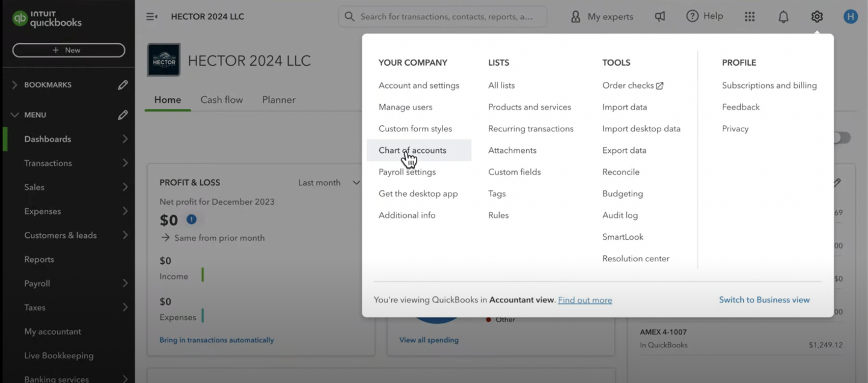Open the notifications bell

(x=783, y=17)
